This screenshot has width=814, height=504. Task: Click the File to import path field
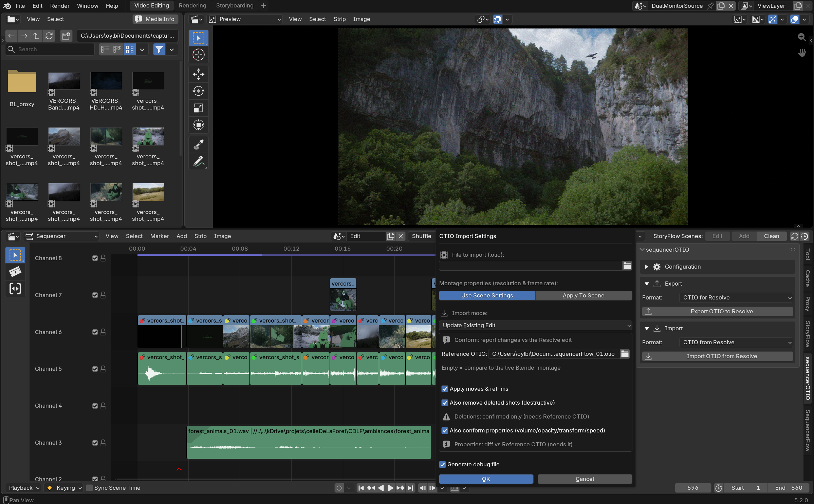(x=531, y=266)
